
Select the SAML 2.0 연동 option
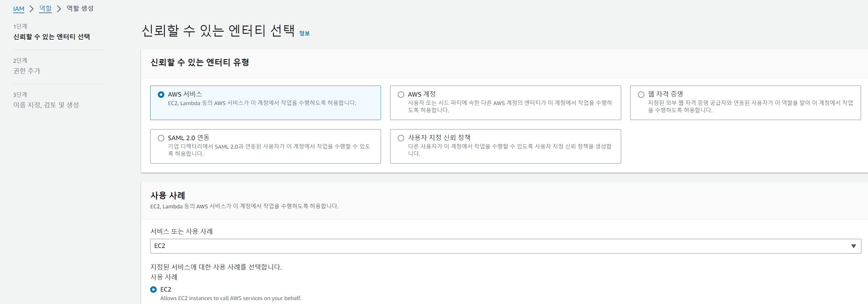(x=161, y=138)
